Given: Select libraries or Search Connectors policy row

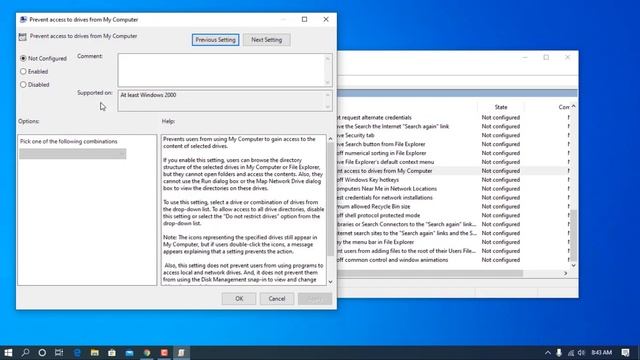Looking at the screenshot, I should 452,224.
